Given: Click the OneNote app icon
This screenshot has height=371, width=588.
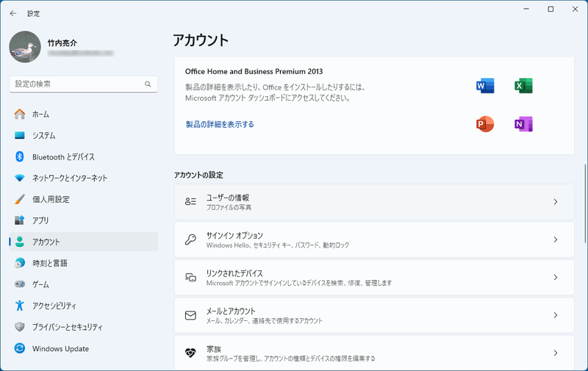Looking at the screenshot, I should pyautogui.click(x=523, y=124).
